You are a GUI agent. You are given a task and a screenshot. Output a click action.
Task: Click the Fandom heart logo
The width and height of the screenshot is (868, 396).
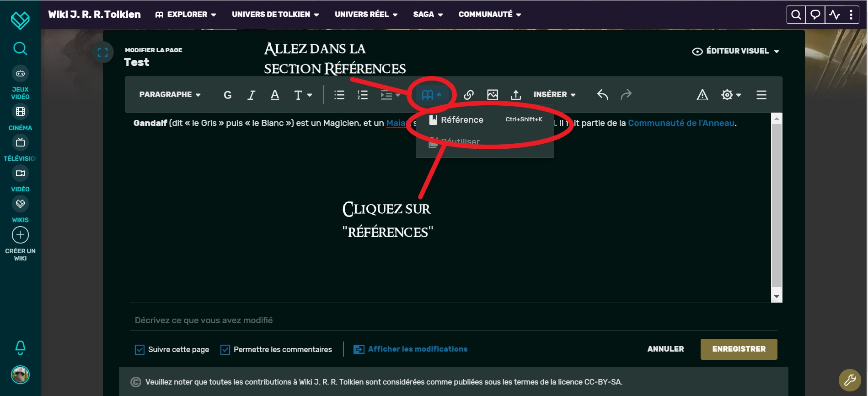(20, 20)
